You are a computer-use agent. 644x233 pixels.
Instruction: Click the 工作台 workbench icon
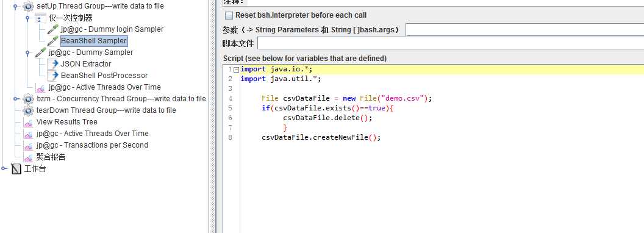16,168
